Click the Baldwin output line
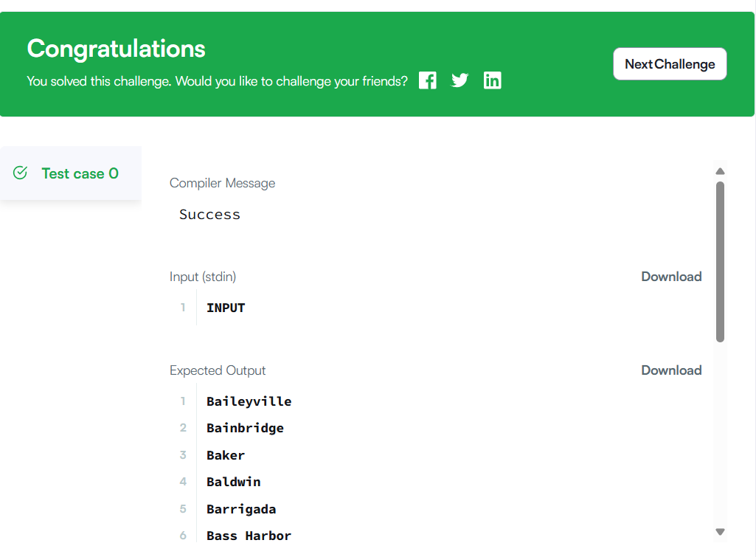 click(234, 482)
